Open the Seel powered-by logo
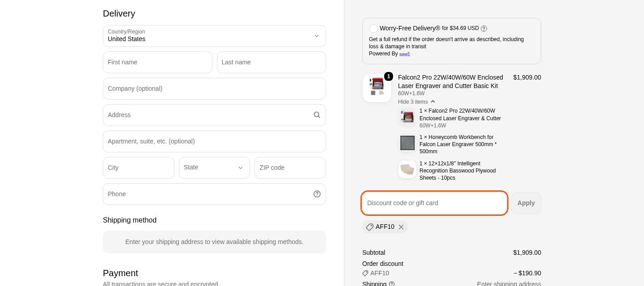This screenshot has width=644, height=286. 405,54
